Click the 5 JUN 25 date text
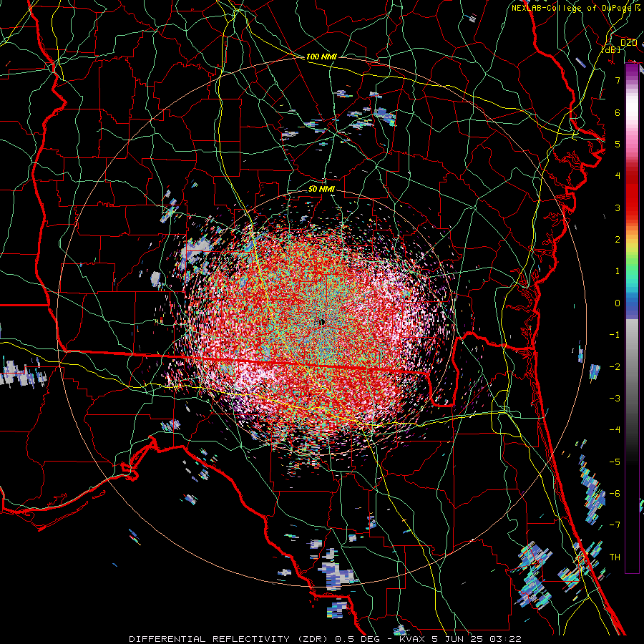 click(x=457, y=639)
